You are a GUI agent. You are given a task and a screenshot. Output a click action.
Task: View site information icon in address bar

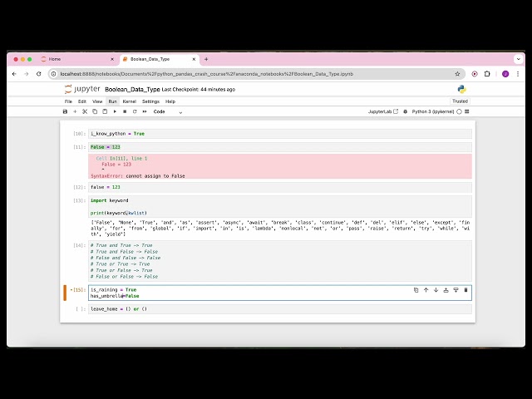pos(53,74)
